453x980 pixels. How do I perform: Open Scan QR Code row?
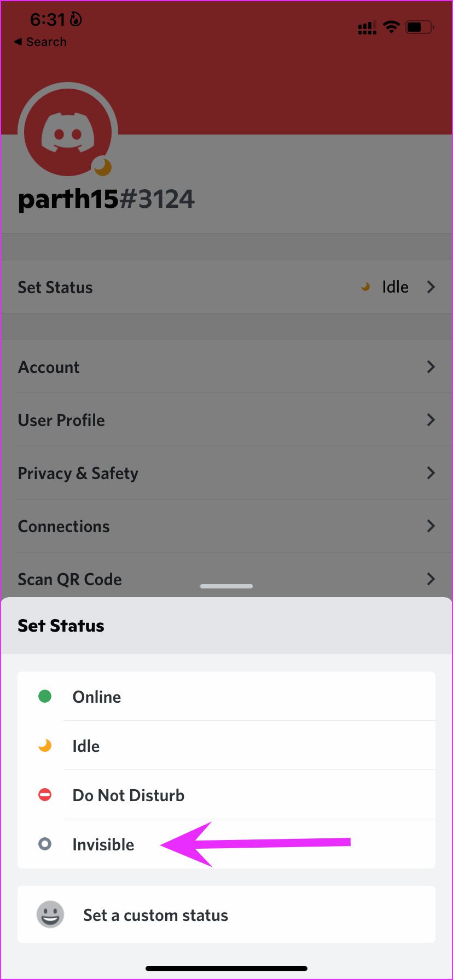click(x=70, y=579)
